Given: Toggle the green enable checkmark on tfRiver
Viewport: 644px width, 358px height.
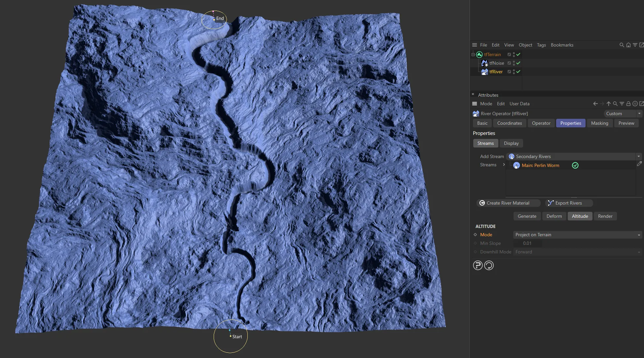Looking at the screenshot, I should [x=519, y=72].
